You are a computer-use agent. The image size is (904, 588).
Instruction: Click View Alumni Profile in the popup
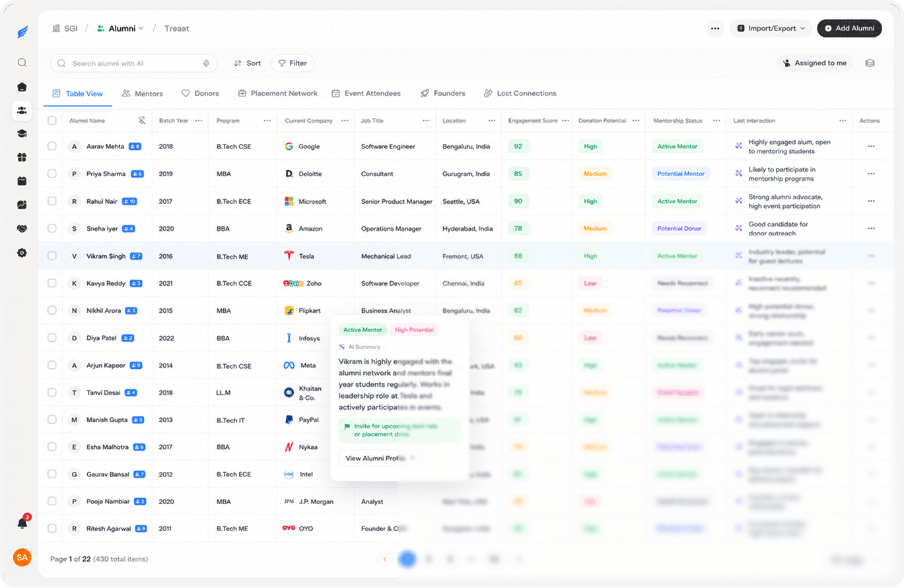(x=380, y=458)
